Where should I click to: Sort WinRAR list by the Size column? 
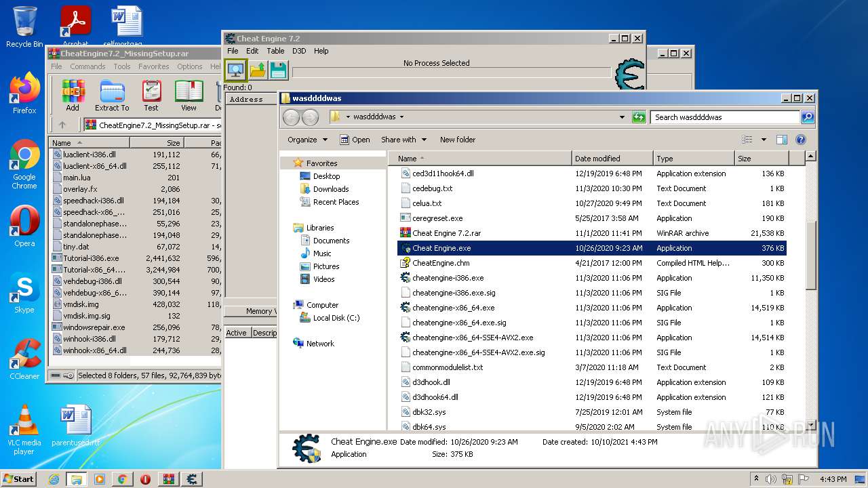tap(157, 143)
